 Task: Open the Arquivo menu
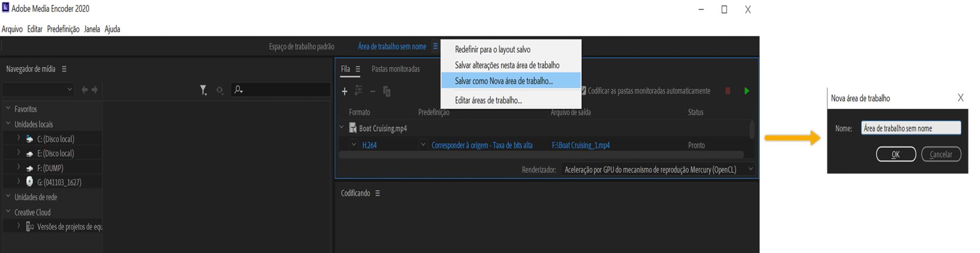(12, 29)
